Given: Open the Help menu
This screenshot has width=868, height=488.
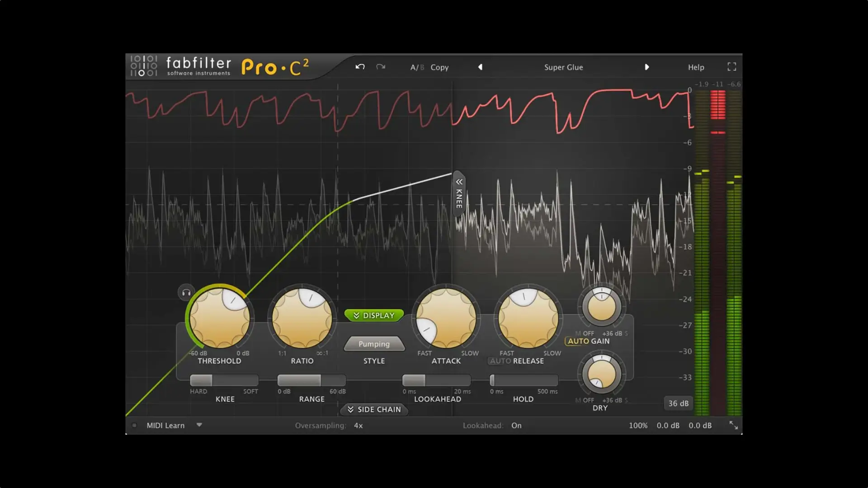Looking at the screenshot, I should coord(696,67).
